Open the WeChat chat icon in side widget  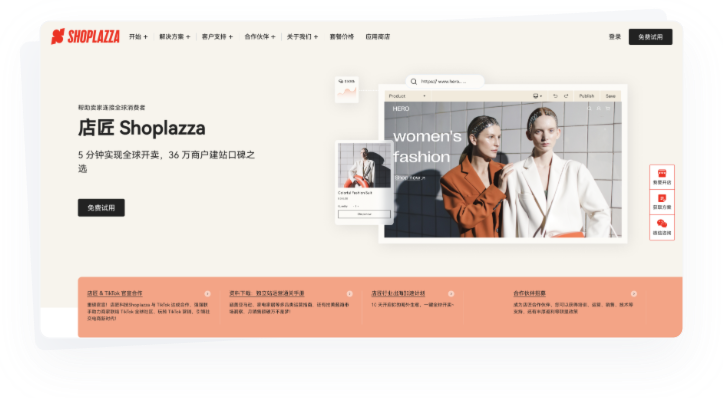(x=662, y=224)
